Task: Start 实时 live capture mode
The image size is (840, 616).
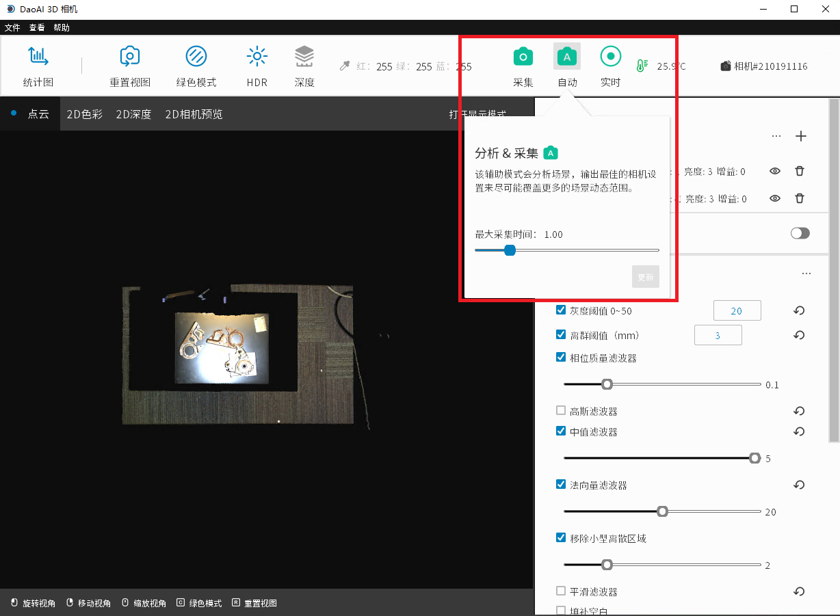Action: pos(610,57)
